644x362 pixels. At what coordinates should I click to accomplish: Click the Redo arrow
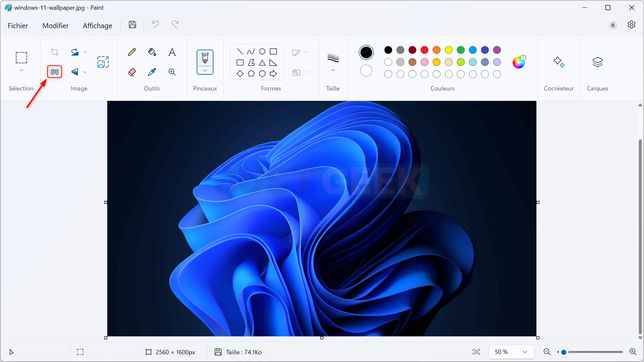175,24
